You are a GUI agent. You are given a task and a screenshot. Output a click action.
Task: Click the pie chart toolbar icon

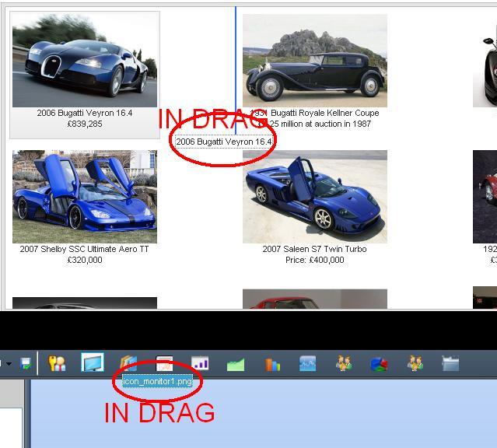click(379, 363)
